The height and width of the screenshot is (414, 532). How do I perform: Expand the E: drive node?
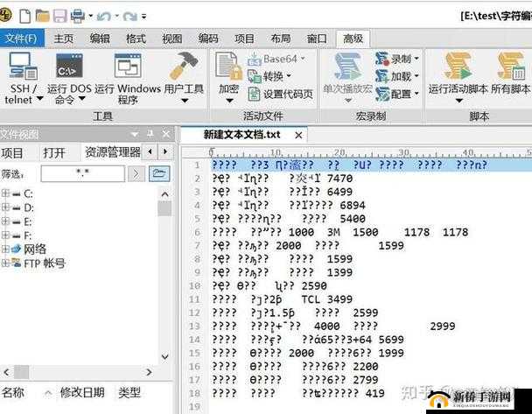tap(5, 221)
